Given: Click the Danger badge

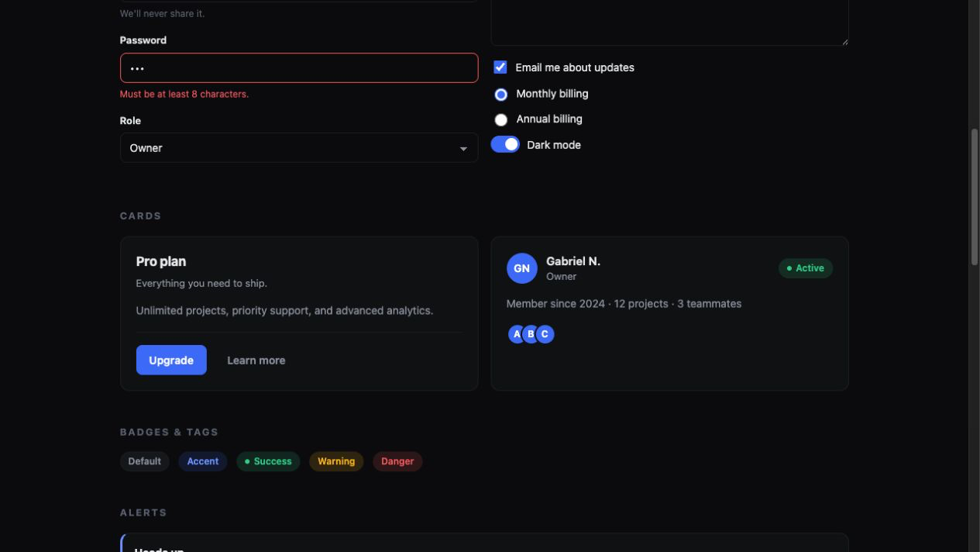Looking at the screenshot, I should click(x=397, y=461).
